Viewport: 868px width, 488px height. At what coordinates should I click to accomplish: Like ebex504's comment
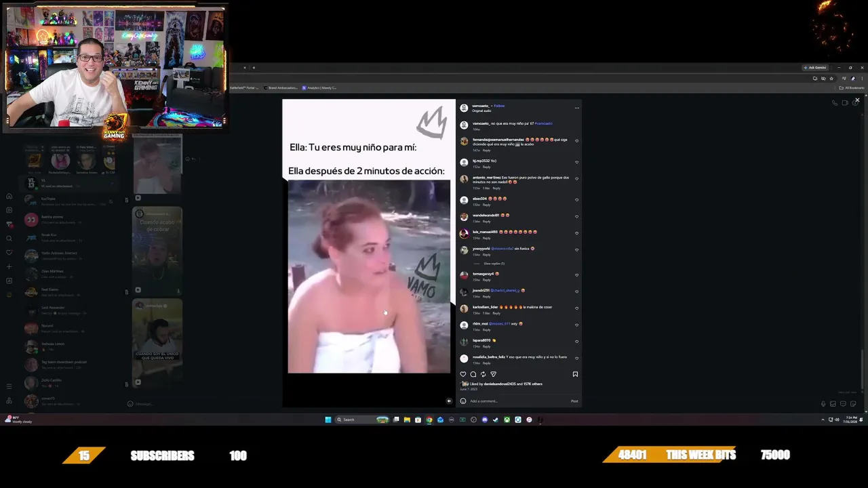pyautogui.click(x=576, y=200)
